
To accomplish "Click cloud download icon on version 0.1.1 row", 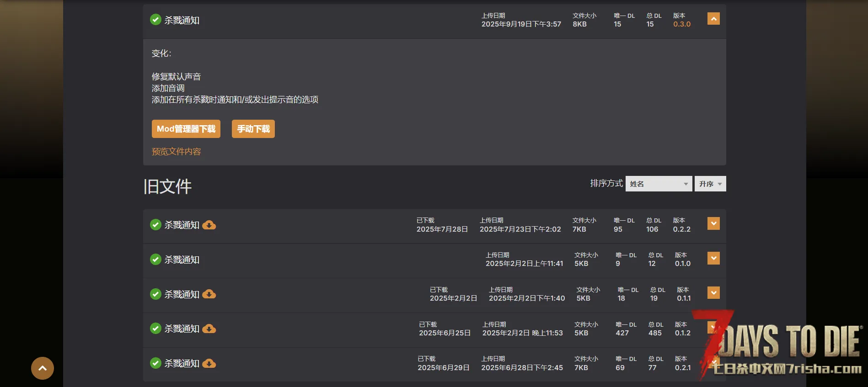I will tap(209, 294).
